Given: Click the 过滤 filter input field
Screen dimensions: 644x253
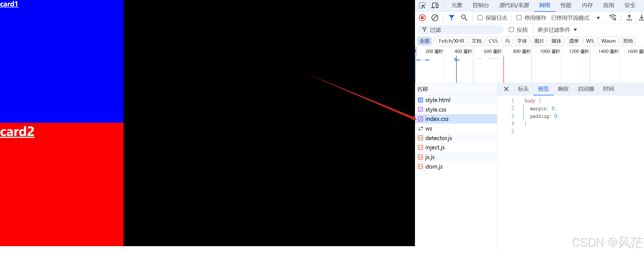Looking at the screenshot, I should (x=460, y=30).
